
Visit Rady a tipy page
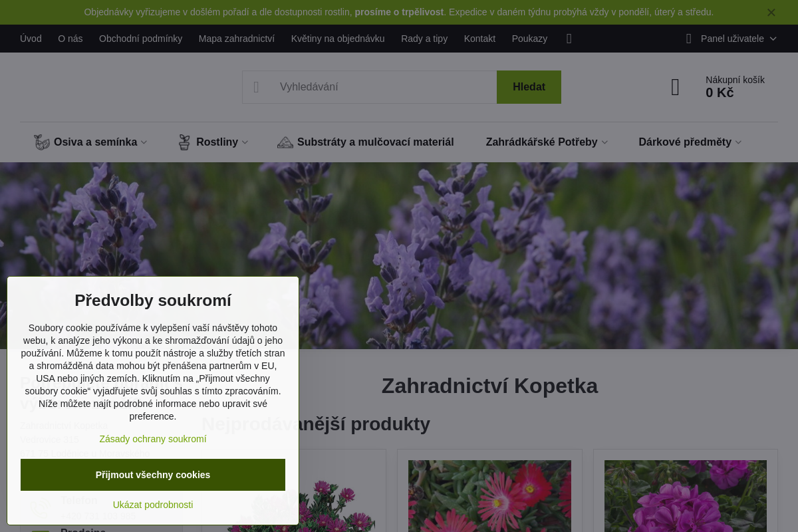pos(424,39)
